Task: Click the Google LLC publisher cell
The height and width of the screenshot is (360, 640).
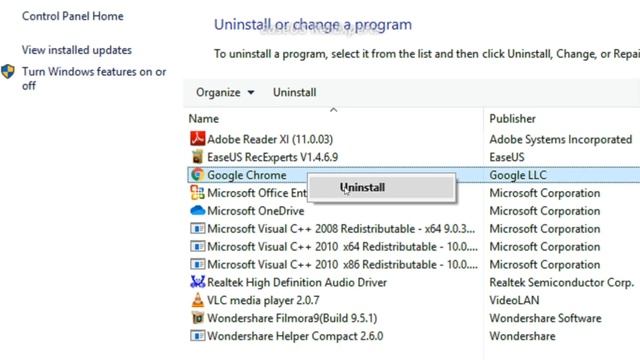Action: (x=518, y=175)
